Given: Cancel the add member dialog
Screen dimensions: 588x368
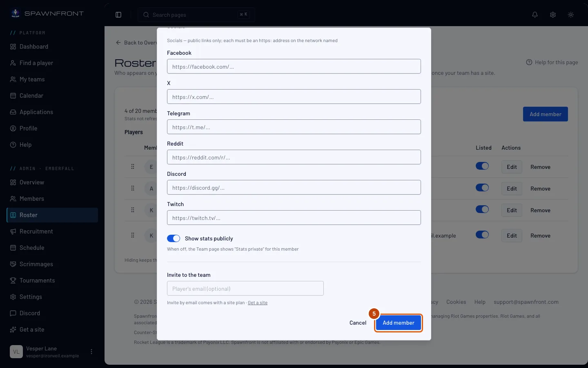Looking at the screenshot, I should tap(358, 323).
